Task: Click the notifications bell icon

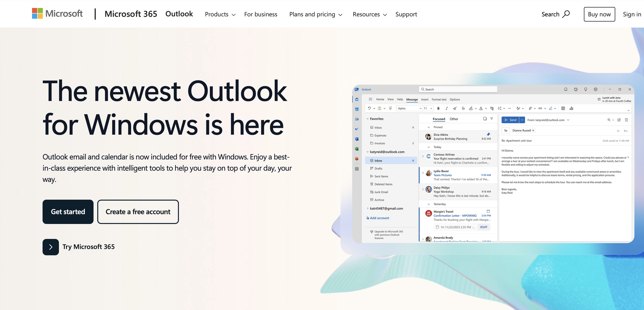Action: (x=565, y=89)
